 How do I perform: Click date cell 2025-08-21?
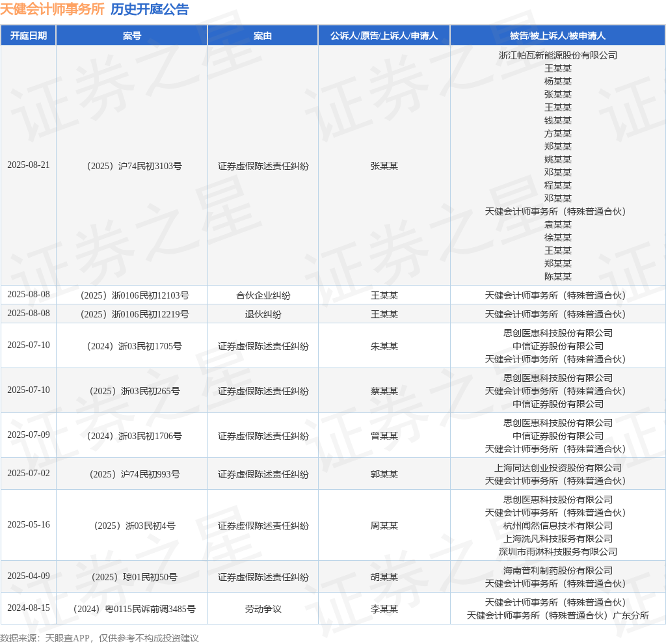pyautogui.click(x=29, y=165)
